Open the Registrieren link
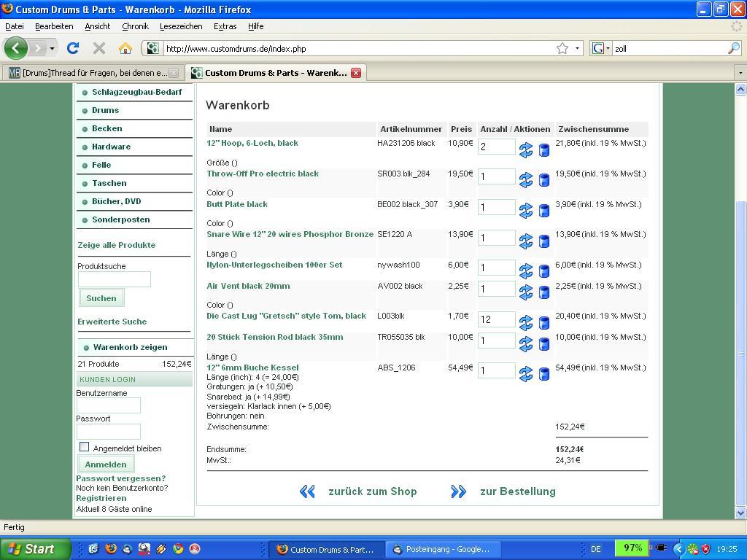Screen dimensions: 747x560 pyautogui.click(x=101, y=498)
